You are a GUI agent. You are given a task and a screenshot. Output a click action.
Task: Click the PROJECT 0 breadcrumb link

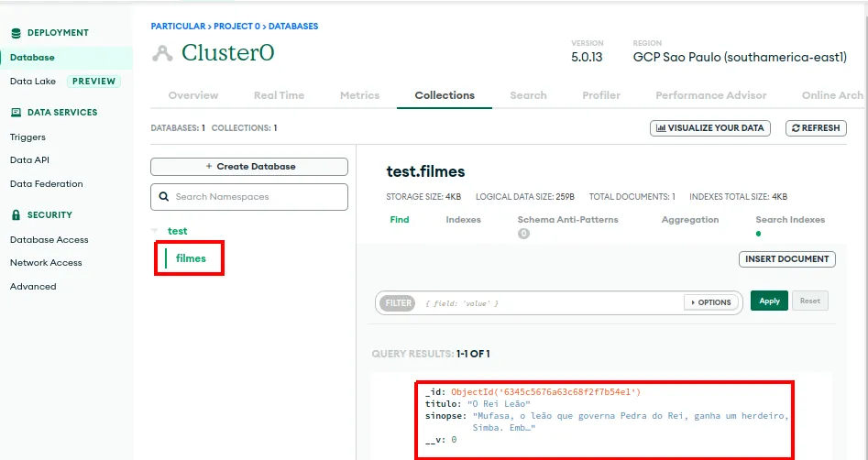tap(236, 26)
